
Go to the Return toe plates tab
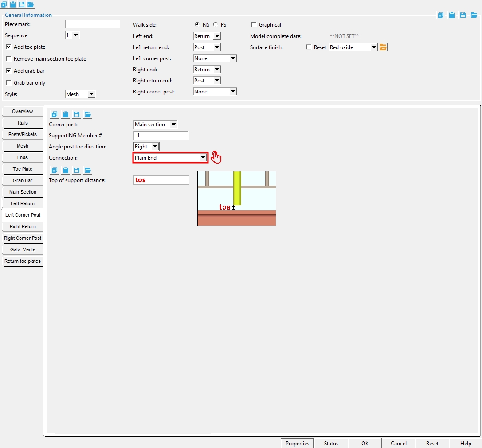coord(23,261)
